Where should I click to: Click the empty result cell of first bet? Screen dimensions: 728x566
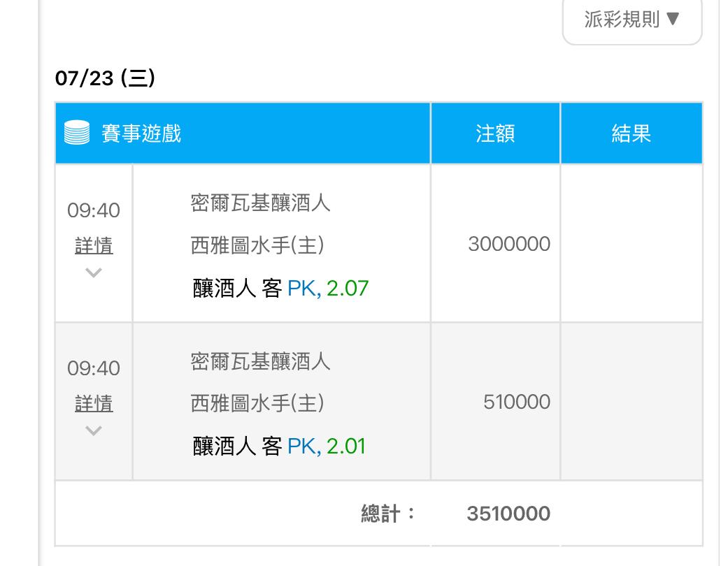(631, 243)
